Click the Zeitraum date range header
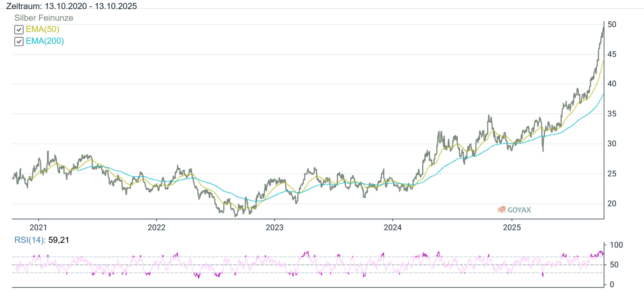644x290 pixels. (x=71, y=6)
